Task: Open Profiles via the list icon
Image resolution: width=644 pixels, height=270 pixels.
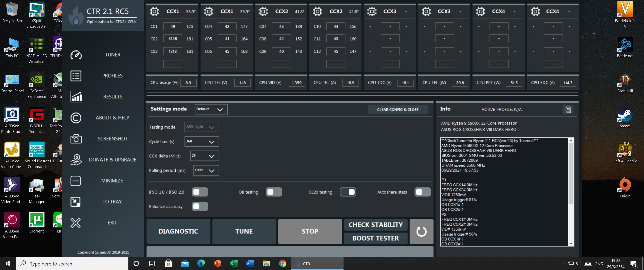Action: point(76,76)
